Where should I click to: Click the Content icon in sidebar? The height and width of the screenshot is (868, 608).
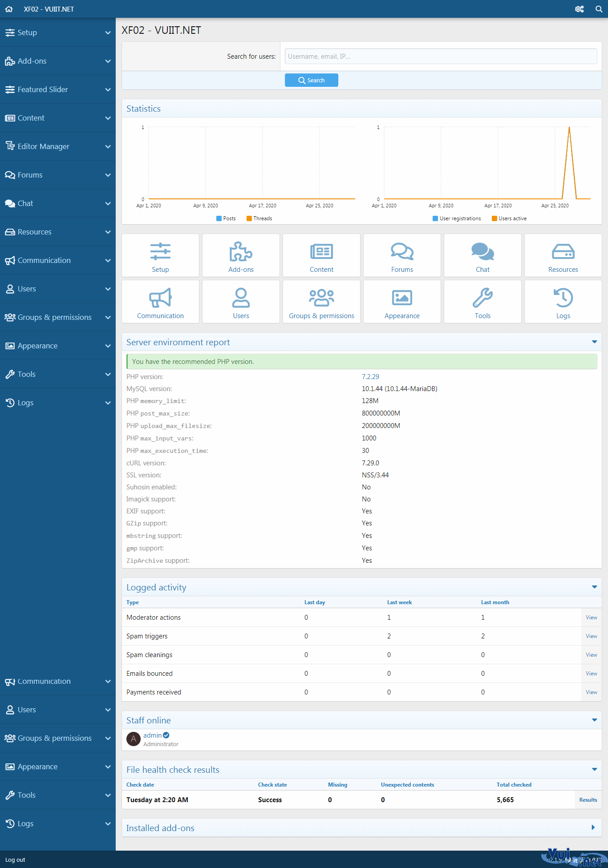click(x=10, y=118)
